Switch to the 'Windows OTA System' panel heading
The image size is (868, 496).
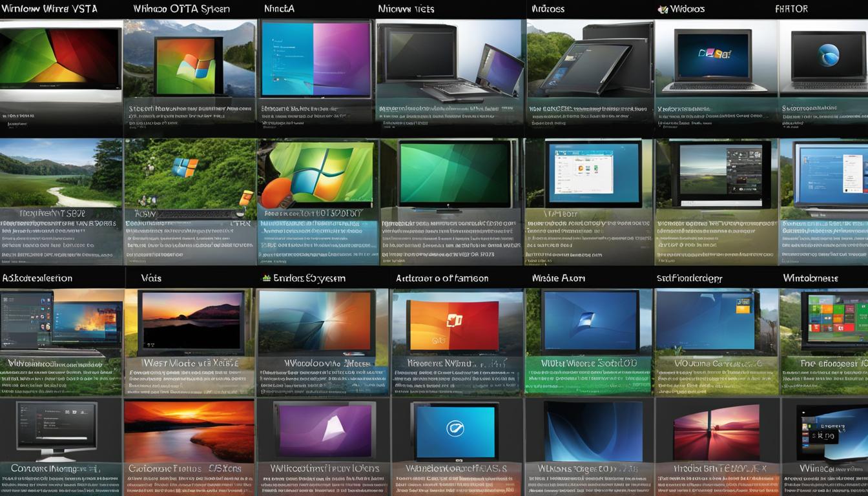click(x=181, y=8)
